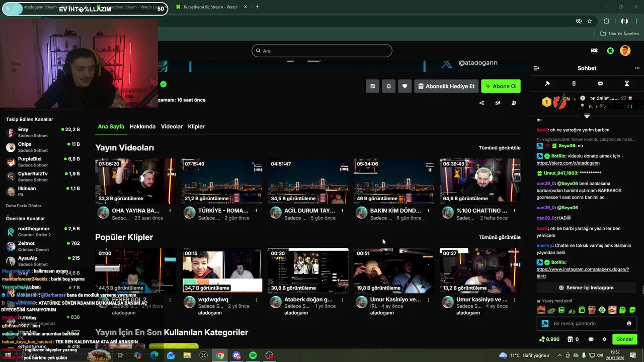Open the %100 CHATTING video thumbnail
Screen dimensions: 644x362
[480, 181]
